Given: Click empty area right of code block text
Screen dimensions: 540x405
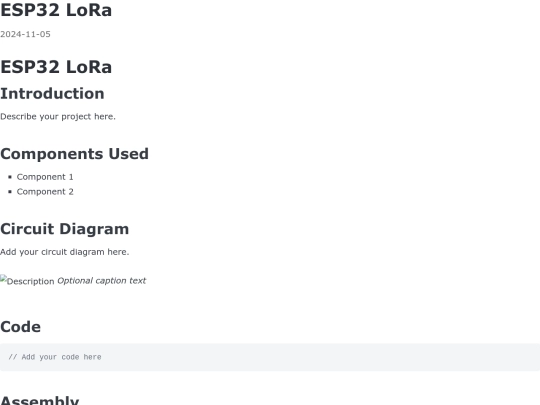Looking at the screenshot, I should coord(320,357).
